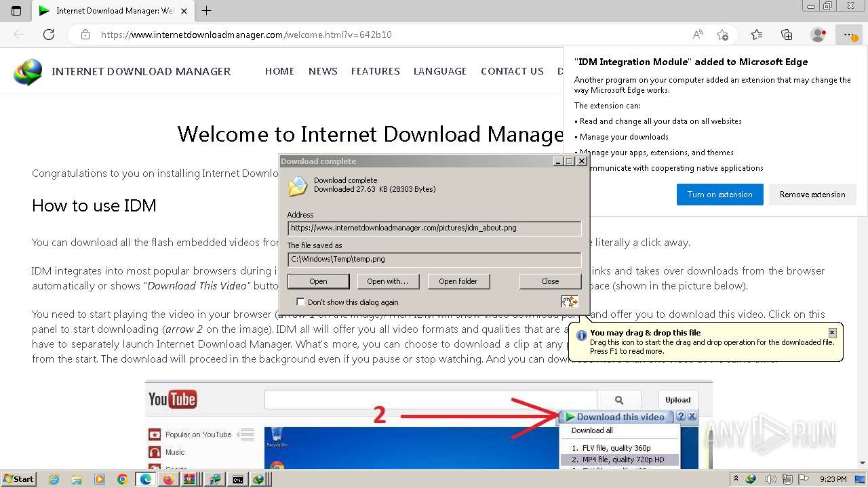Open the CONTACT US page
868x488 pixels.
[512, 71]
